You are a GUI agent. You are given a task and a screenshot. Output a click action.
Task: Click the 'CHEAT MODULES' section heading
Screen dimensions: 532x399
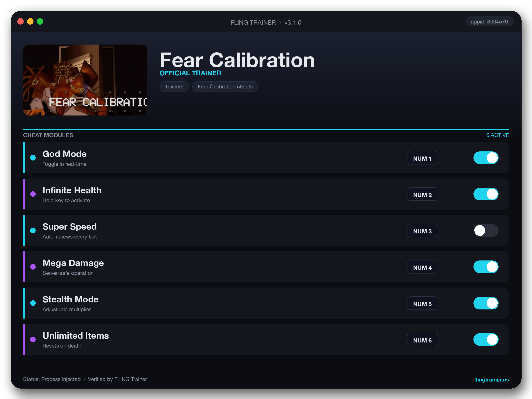click(48, 135)
